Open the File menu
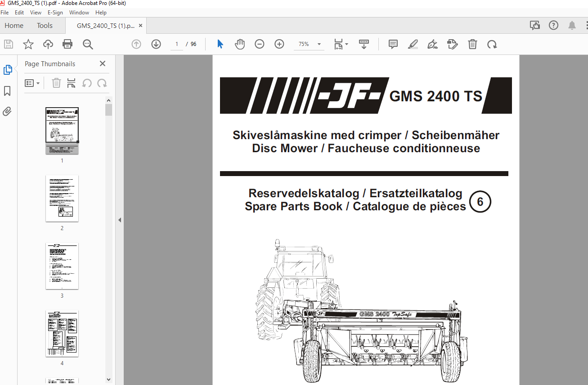This screenshot has width=588, height=385. tap(4, 13)
